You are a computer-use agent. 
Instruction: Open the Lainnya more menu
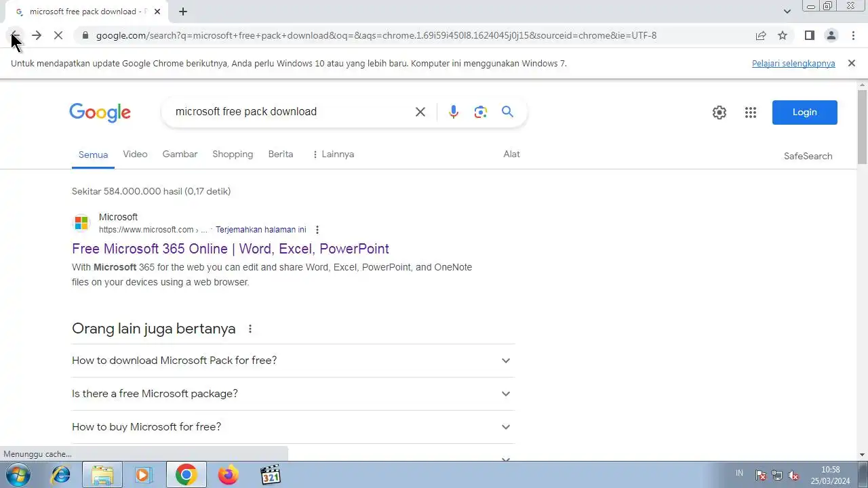pos(333,155)
